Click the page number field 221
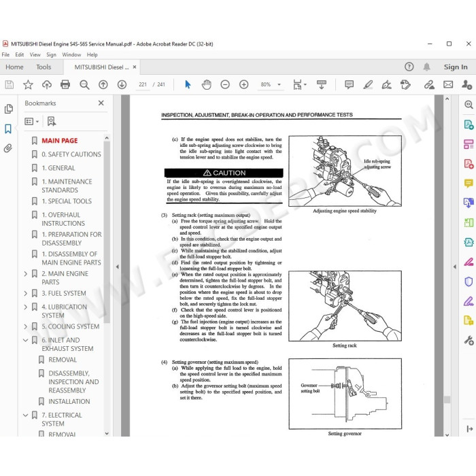Image resolution: width=476 pixels, height=476 pixels. click(x=143, y=84)
